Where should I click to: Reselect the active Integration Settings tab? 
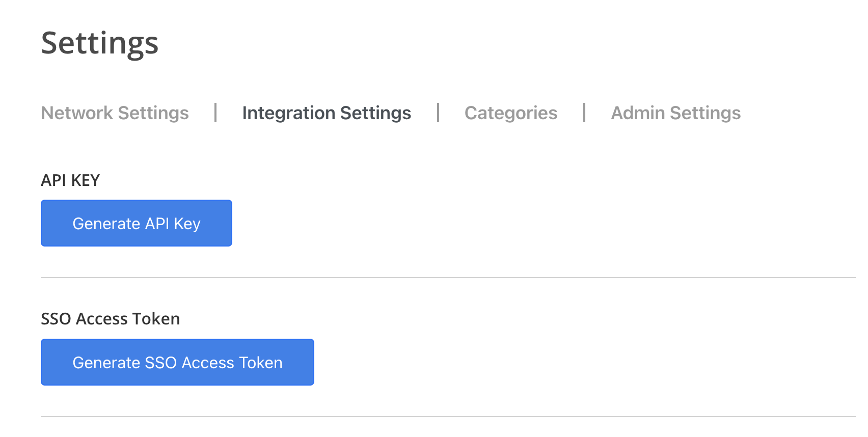tap(327, 113)
